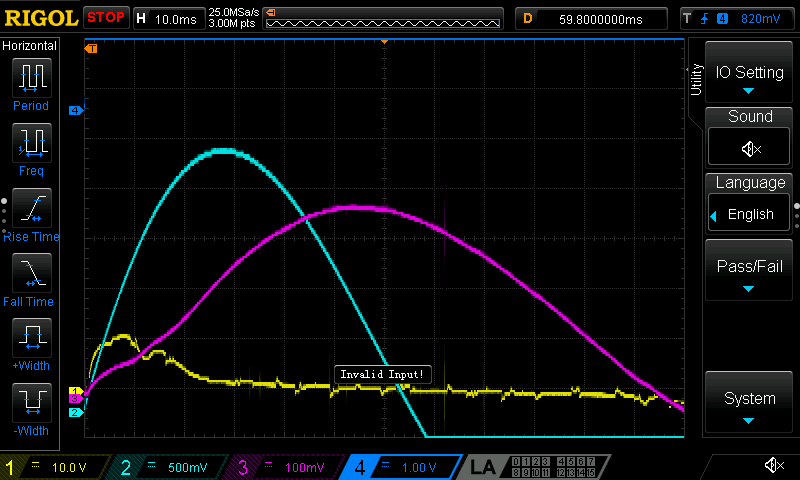800x480 pixels.
Task: Toggle channel 1 at 10.0 V
Action: pos(52,467)
